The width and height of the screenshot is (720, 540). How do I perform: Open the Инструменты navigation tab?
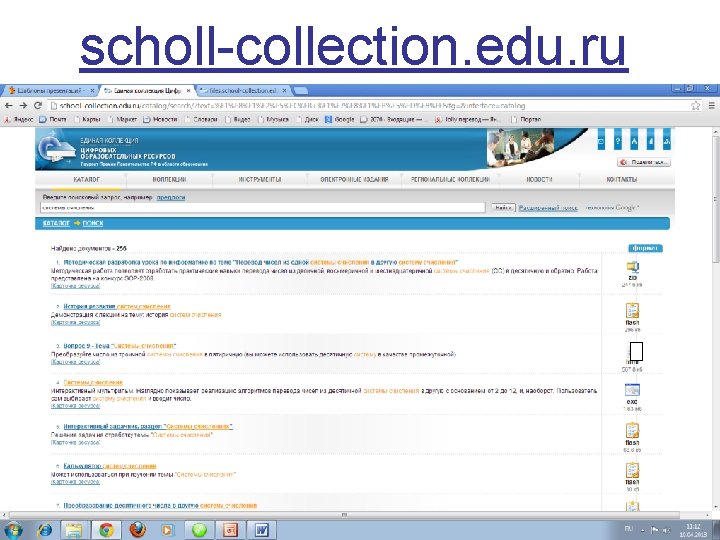(x=259, y=180)
